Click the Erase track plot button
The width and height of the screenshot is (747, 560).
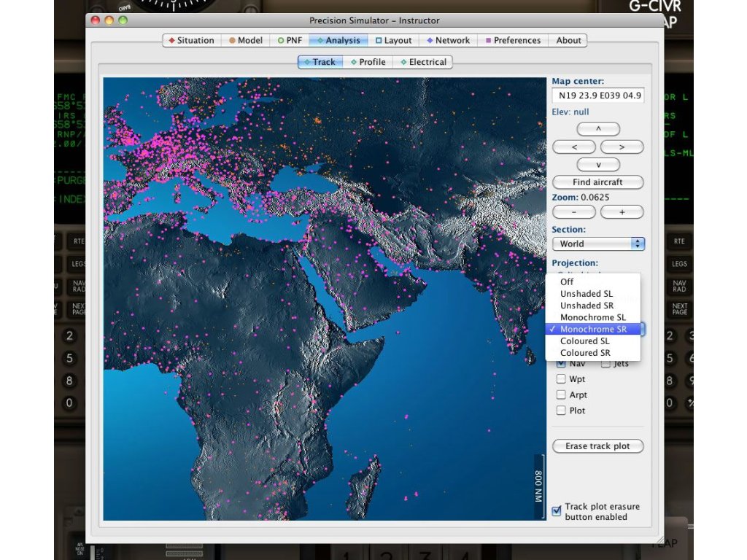598,446
